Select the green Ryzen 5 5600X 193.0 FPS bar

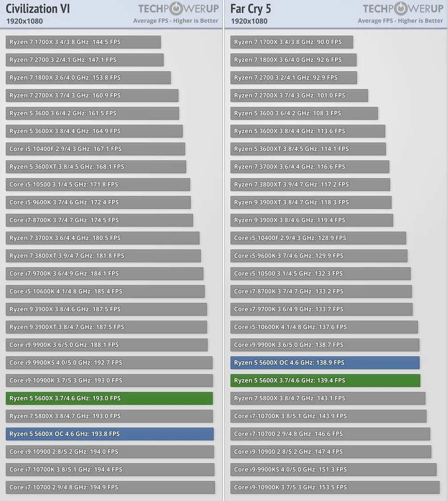tap(109, 398)
